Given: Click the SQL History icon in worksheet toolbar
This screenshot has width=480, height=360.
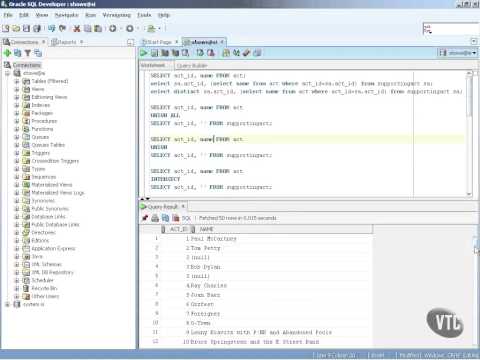Looking at the screenshot, I should (x=257, y=53).
